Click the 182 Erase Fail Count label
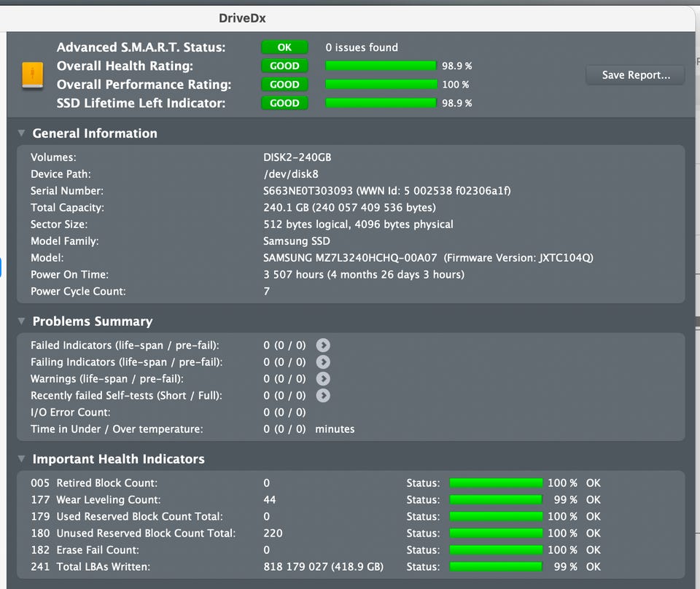 pos(85,550)
